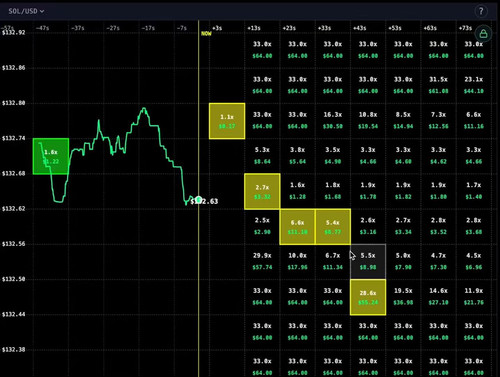Image resolution: width=500 pixels, height=377 pixels.
Task: Choose the 8.5x $14.94 cell
Action: pos(403,120)
